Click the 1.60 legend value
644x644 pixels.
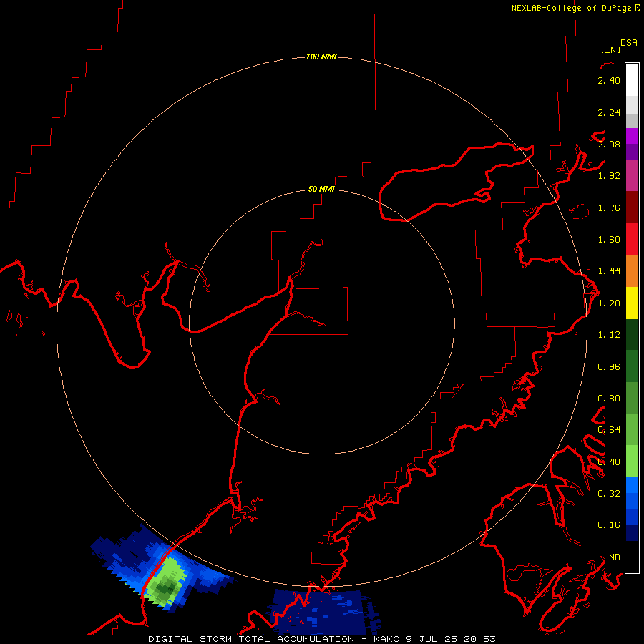pos(609,240)
